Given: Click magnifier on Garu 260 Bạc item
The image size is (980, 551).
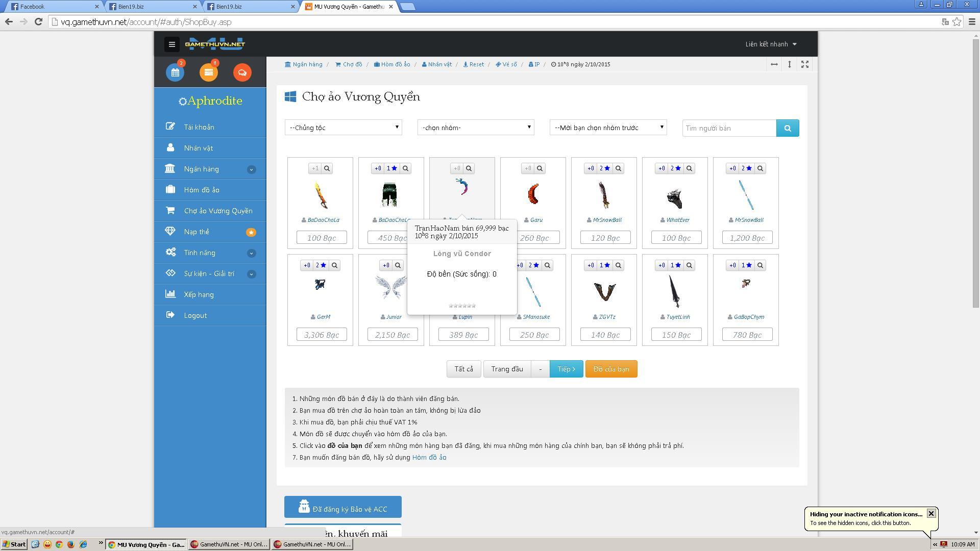Looking at the screenshot, I should [x=540, y=168].
